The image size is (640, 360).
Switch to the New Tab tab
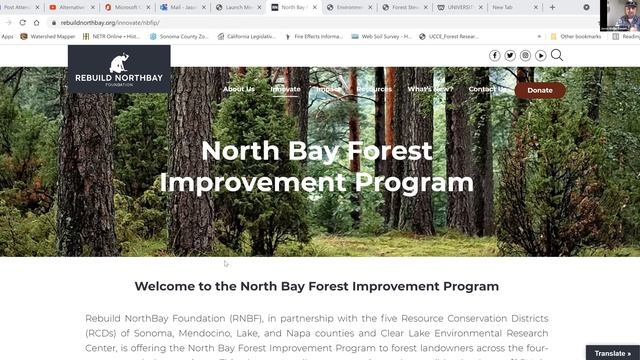[515, 7]
